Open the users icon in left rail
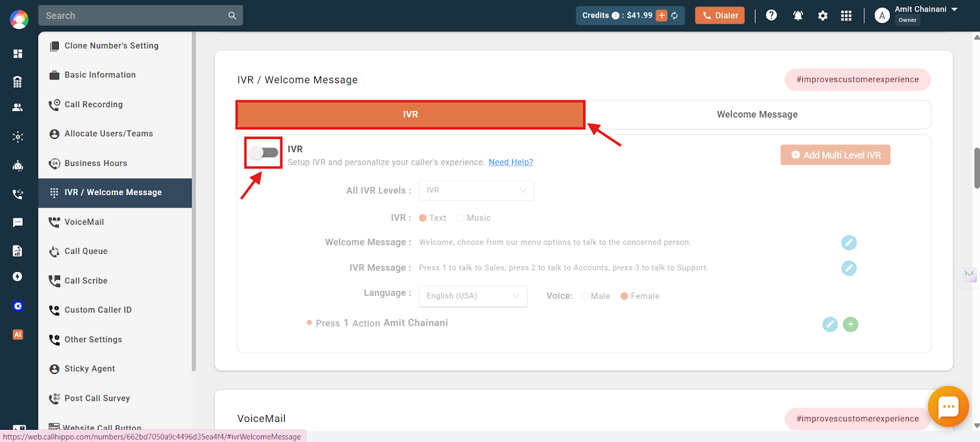980x442 pixels. tap(18, 107)
